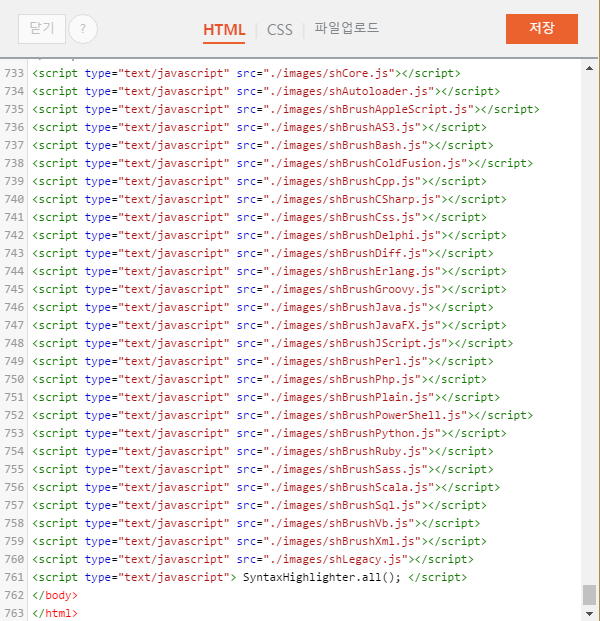600x621 pixels.
Task: Click line number 733 in gutter
Action: pos(14,73)
